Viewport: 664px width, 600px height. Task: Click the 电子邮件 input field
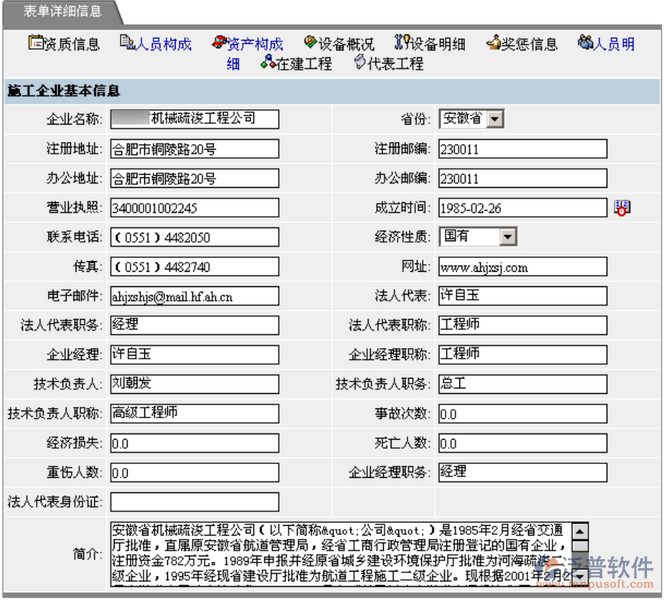coord(194,296)
